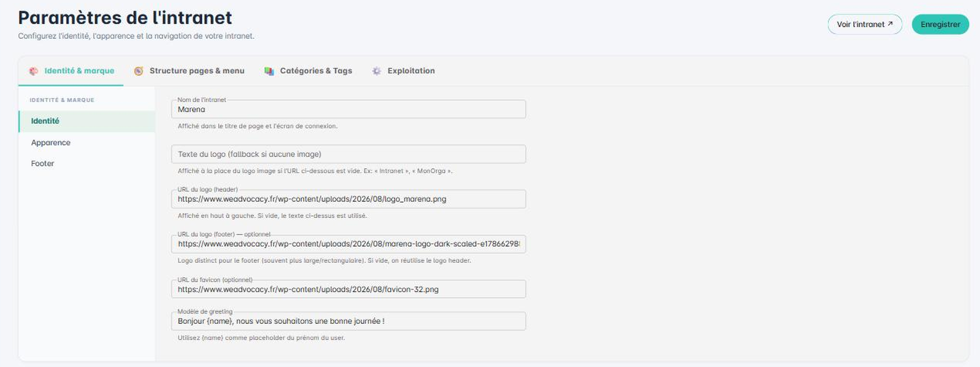Screen dimensions: 980x367
Task: Click the Enregistrer button
Action: pyautogui.click(x=940, y=24)
